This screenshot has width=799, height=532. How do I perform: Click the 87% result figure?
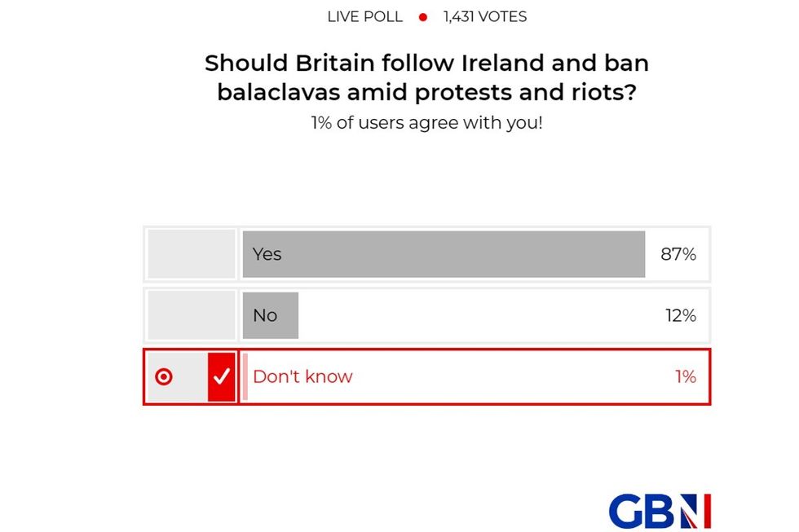[678, 254]
